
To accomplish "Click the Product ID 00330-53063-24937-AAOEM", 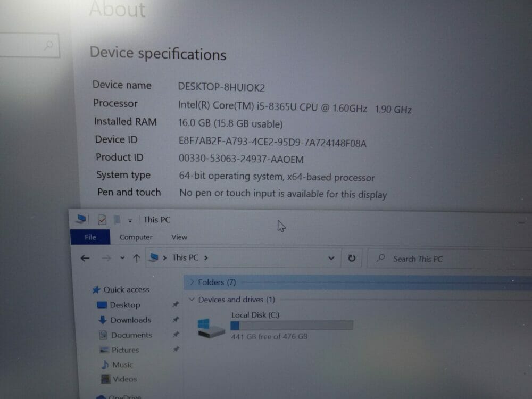I will pos(241,159).
